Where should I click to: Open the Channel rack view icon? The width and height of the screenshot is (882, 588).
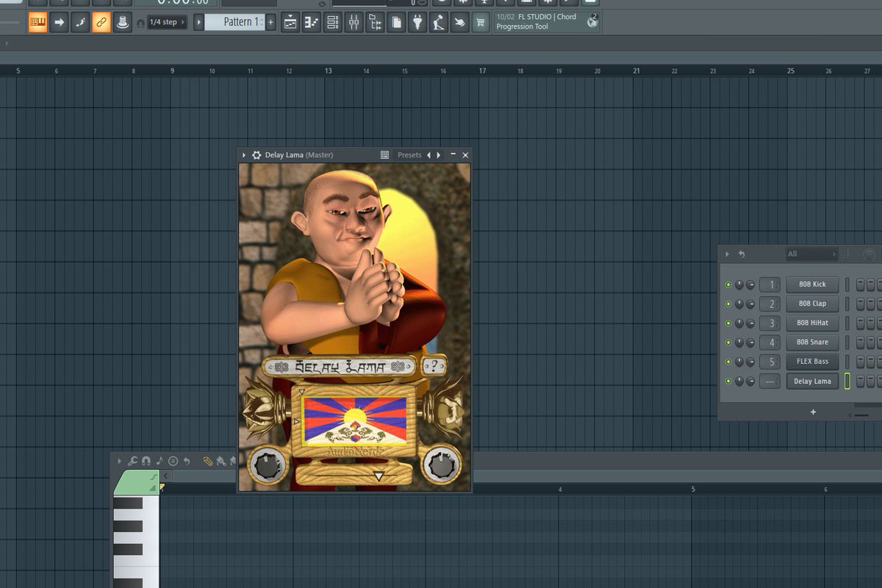tap(333, 22)
